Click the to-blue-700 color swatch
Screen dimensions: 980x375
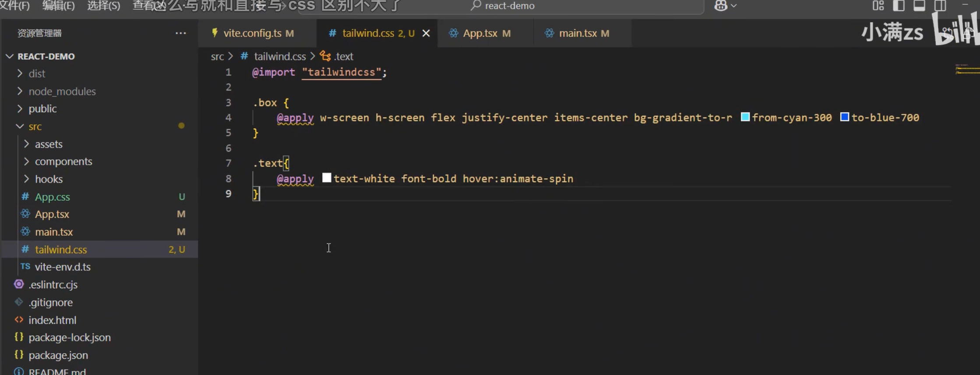point(845,117)
